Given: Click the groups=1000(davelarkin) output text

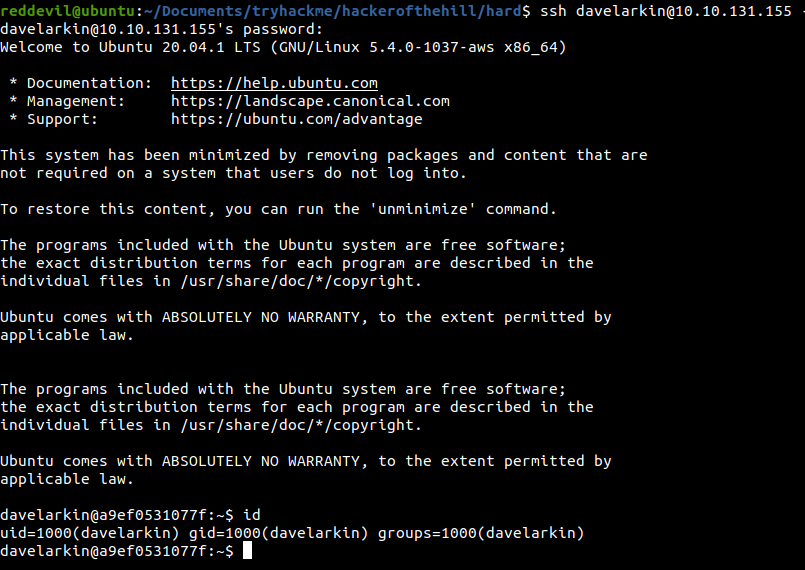Looking at the screenshot, I should (481, 533).
